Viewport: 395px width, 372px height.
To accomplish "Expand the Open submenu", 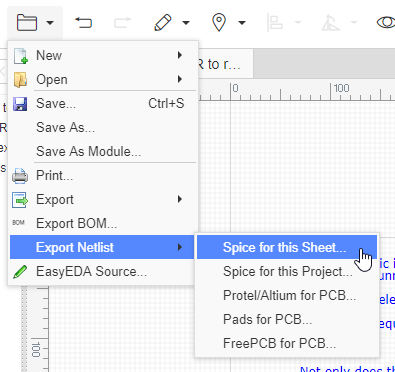I will [x=104, y=79].
